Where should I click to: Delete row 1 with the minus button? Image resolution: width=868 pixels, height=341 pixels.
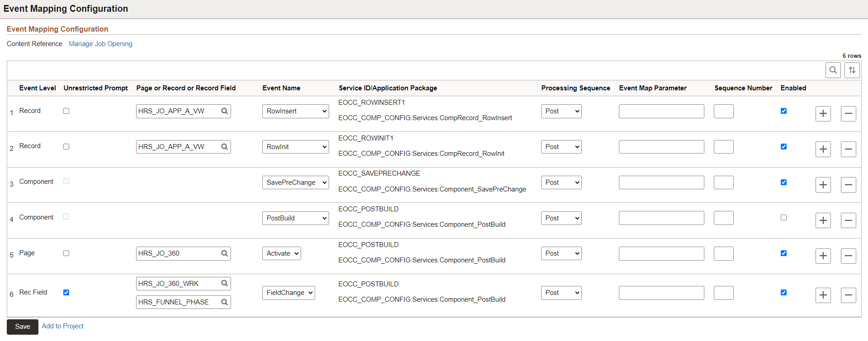click(848, 113)
